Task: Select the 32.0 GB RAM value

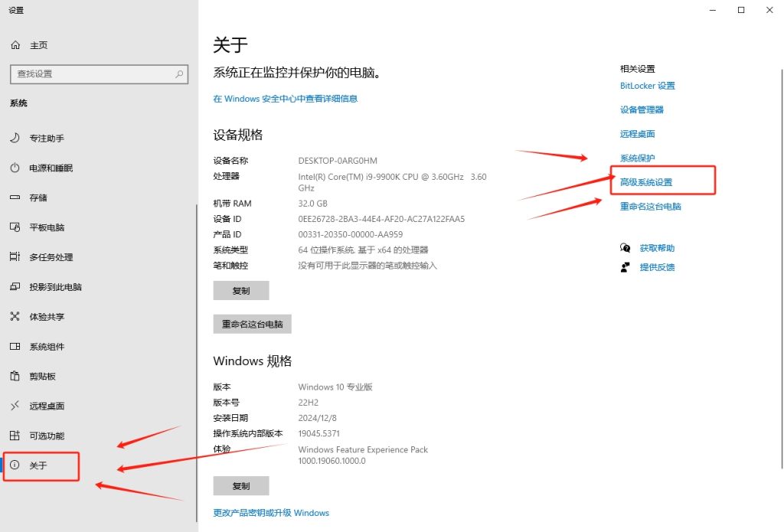Action: pyautogui.click(x=312, y=204)
